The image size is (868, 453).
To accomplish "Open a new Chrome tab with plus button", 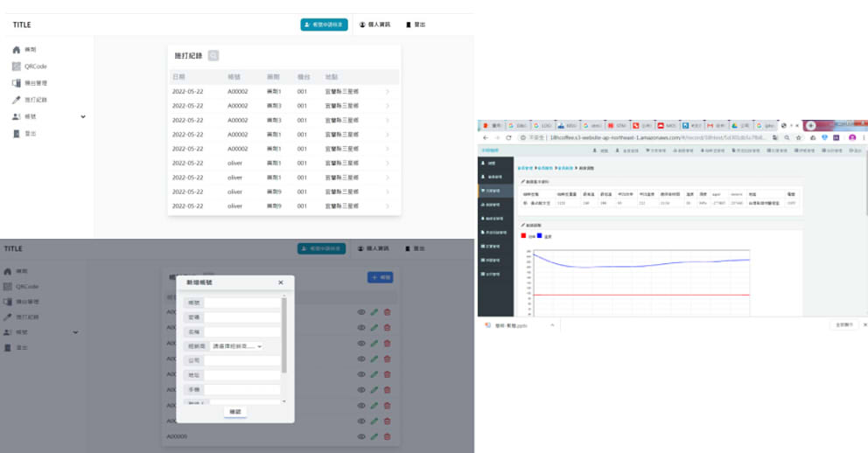I will pyautogui.click(x=811, y=125).
